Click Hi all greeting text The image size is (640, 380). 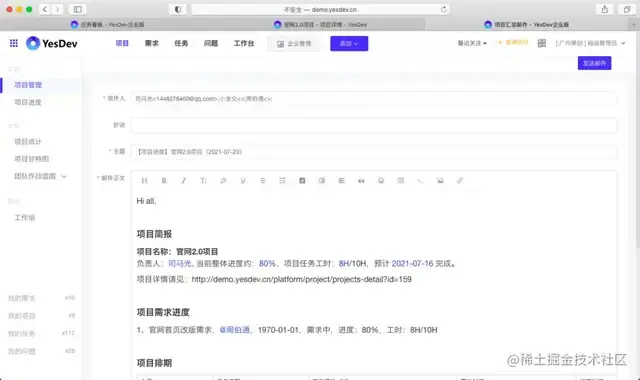click(x=146, y=201)
